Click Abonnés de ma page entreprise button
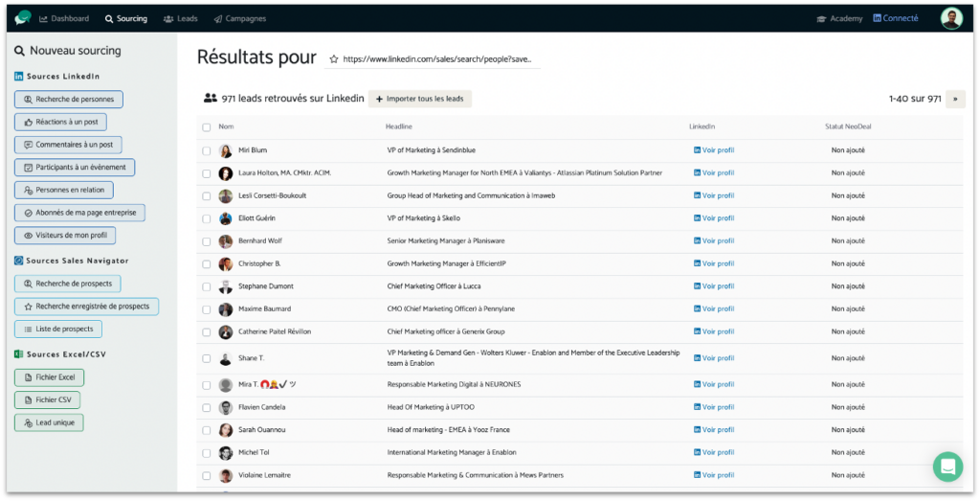This screenshot has height=501, width=980. click(80, 213)
